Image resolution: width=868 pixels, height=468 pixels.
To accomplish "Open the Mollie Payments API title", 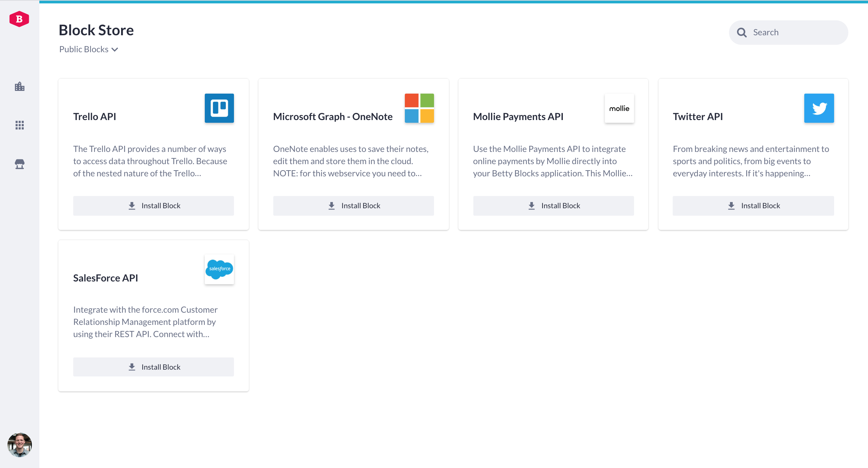I will [518, 117].
